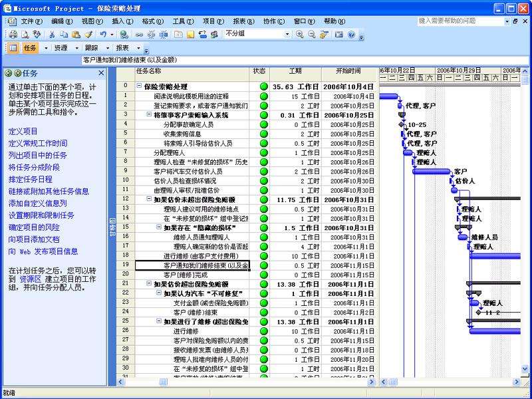Click the Link Tasks chain icon
This screenshot has width=532, height=399.
(139, 35)
